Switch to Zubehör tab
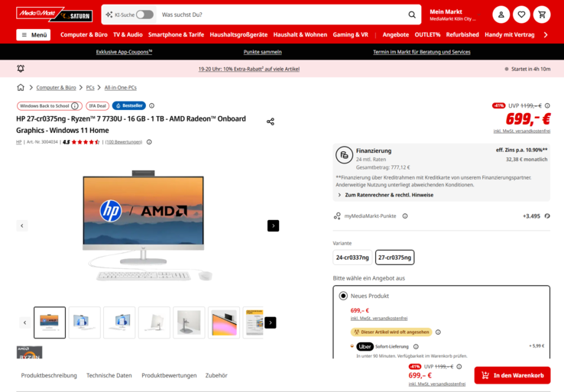Viewport: 564px width, 392px height. pos(216,375)
